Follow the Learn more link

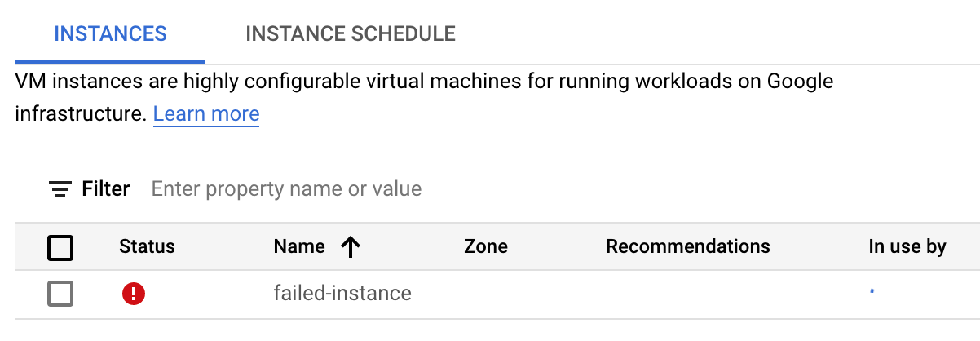(x=206, y=114)
